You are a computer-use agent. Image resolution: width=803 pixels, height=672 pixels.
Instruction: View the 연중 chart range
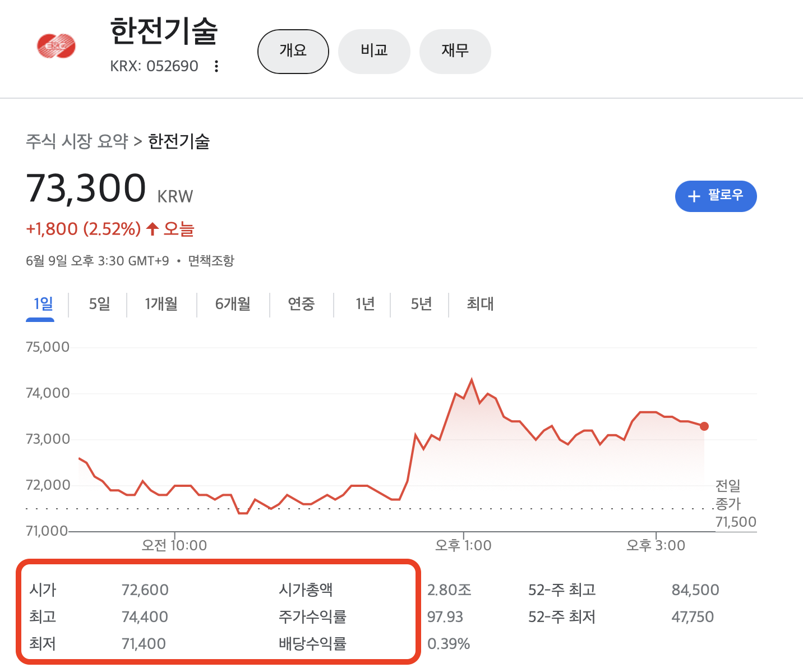(x=302, y=304)
